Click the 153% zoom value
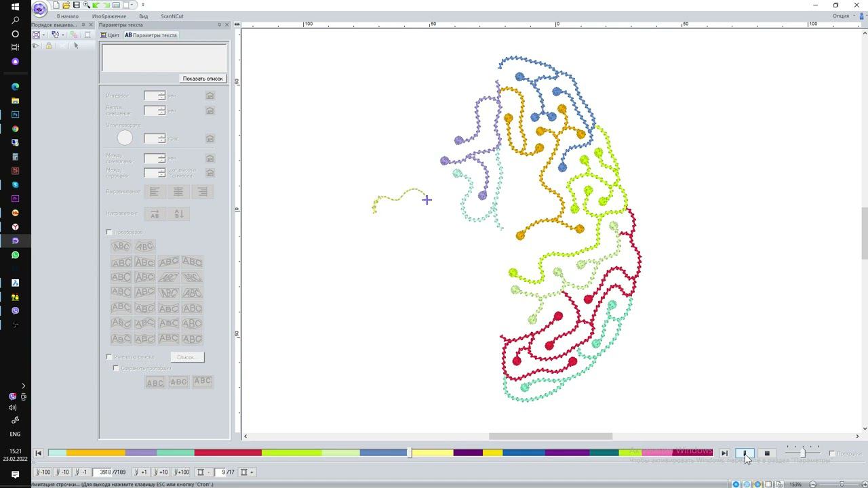868x488 pixels. tap(796, 484)
